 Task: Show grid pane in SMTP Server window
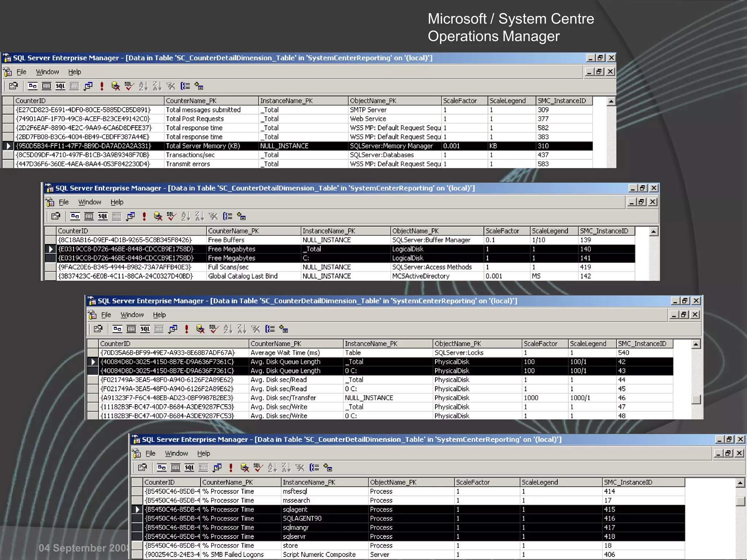coord(46,86)
